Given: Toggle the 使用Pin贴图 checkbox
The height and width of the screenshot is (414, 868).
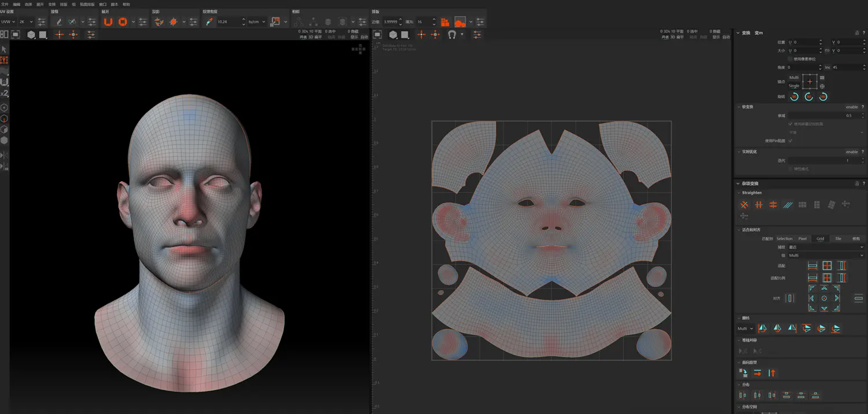Looking at the screenshot, I should click(790, 141).
